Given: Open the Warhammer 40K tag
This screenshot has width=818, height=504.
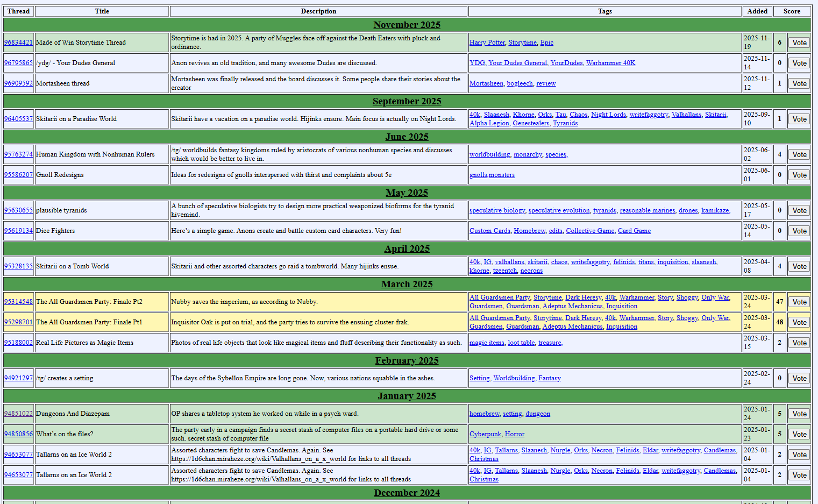Looking at the screenshot, I should [x=610, y=63].
